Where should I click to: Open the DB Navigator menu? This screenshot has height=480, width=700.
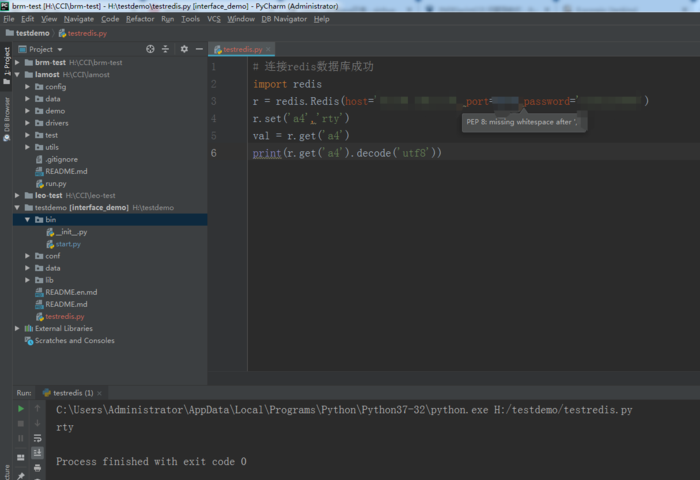click(x=284, y=19)
